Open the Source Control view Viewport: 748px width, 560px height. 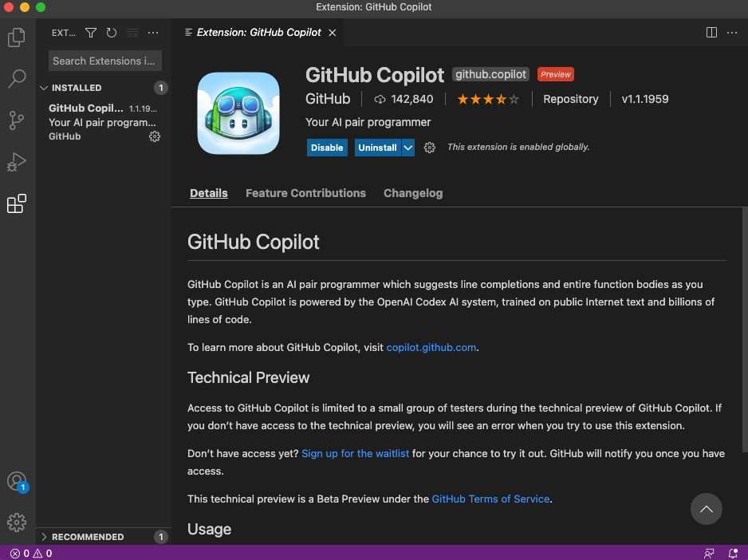[17, 120]
